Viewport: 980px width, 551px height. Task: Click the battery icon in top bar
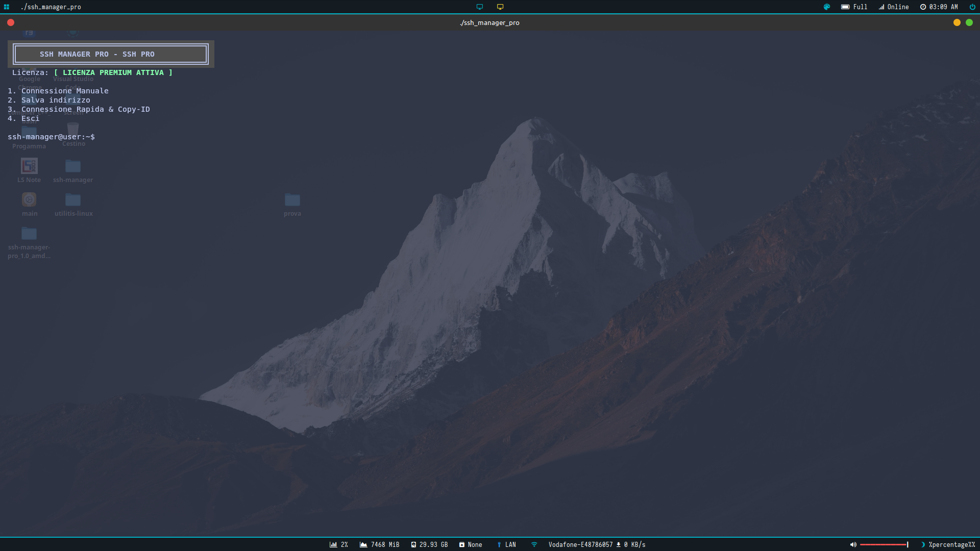(845, 7)
